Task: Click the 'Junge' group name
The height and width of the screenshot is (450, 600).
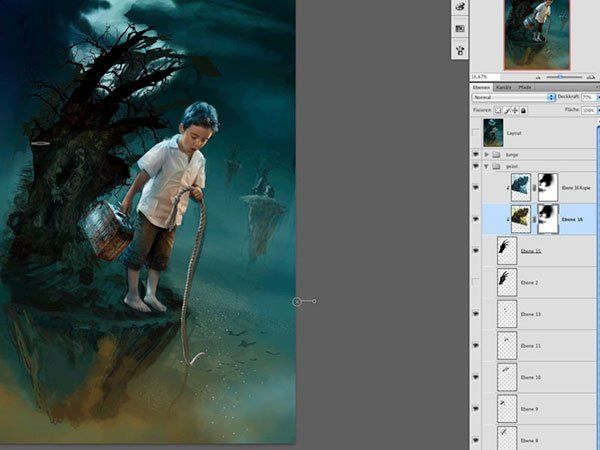Action: [x=512, y=155]
